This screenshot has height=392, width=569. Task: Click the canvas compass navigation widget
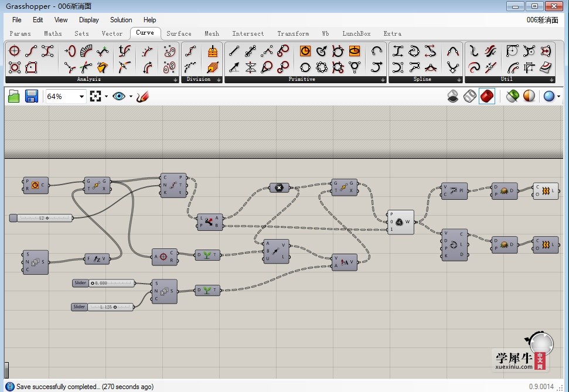(x=540, y=343)
